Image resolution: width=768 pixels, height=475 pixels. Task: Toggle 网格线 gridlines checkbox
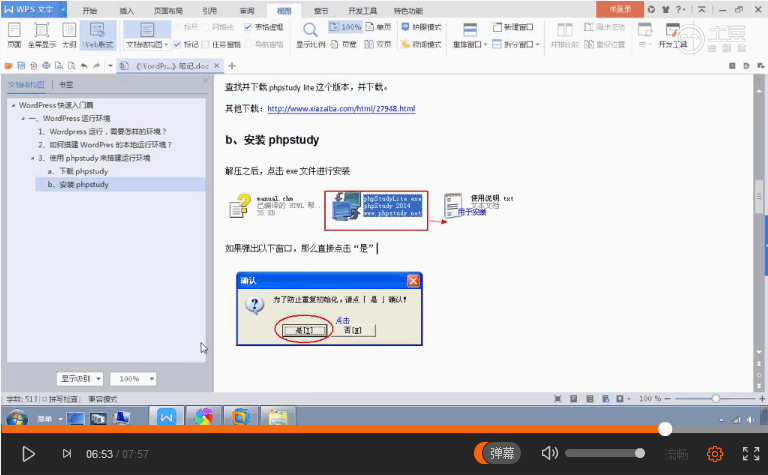(205, 27)
